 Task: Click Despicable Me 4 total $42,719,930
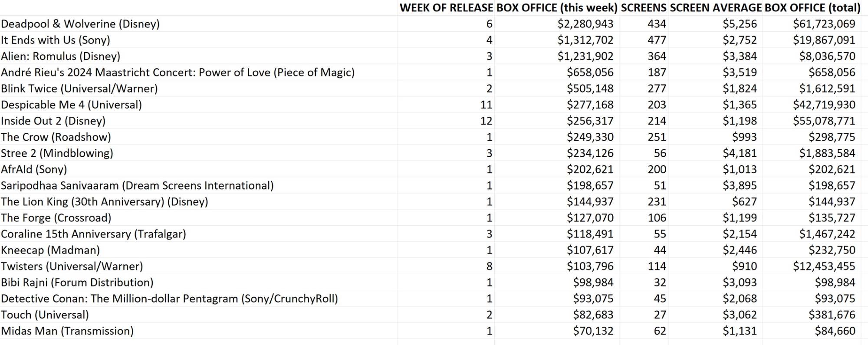(x=824, y=105)
